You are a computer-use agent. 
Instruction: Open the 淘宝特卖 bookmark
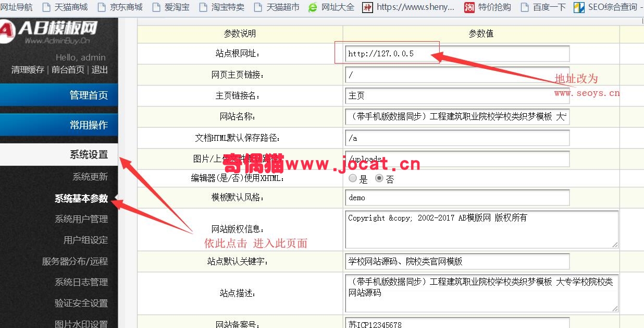click(x=221, y=7)
